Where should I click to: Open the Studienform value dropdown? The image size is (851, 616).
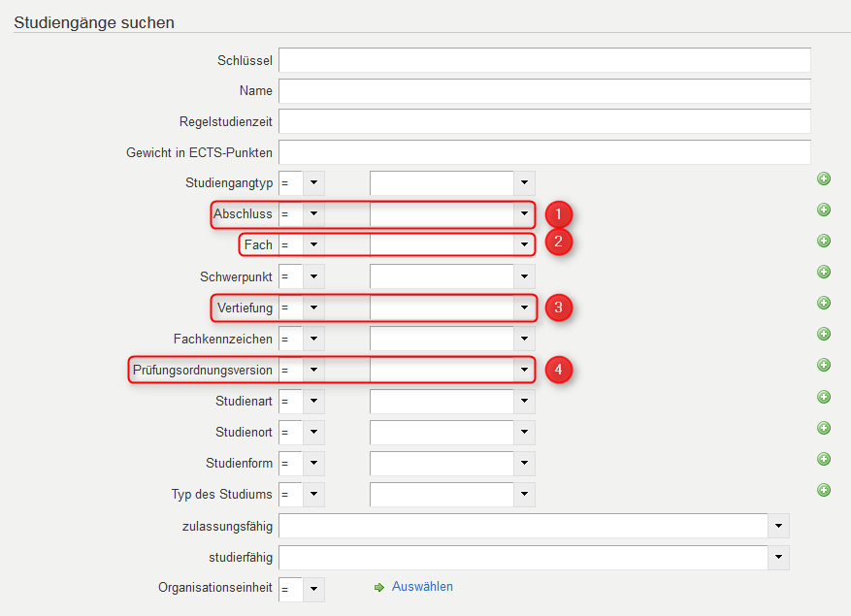click(524, 463)
